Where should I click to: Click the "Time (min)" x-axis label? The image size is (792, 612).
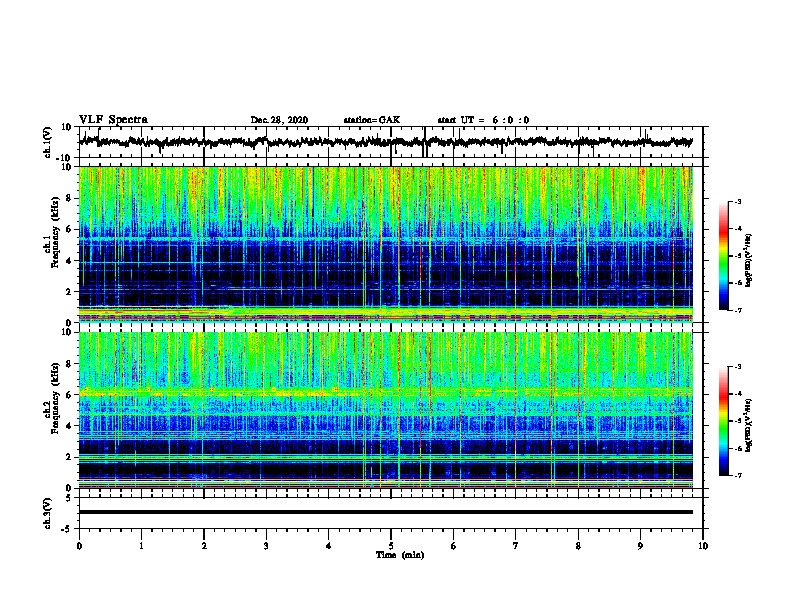coord(400,555)
